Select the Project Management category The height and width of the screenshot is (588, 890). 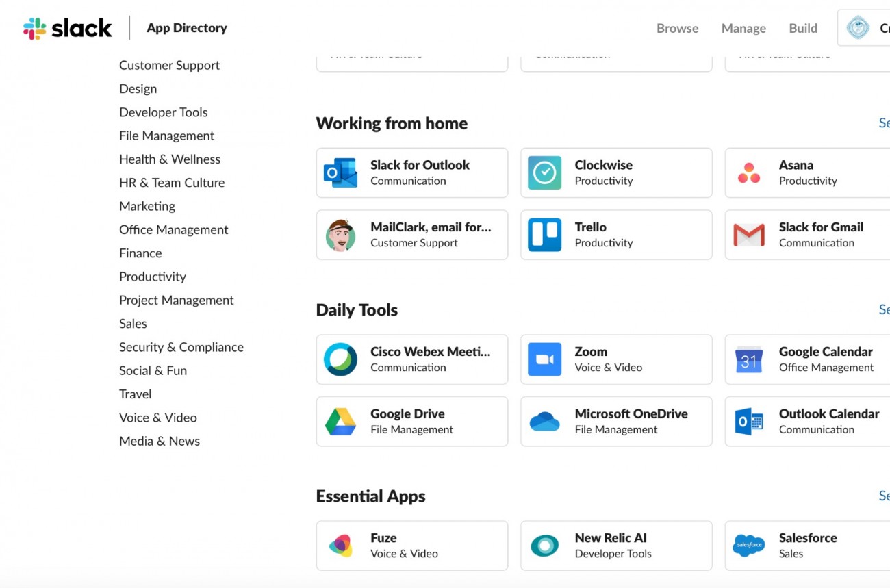click(x=177, y=300)
